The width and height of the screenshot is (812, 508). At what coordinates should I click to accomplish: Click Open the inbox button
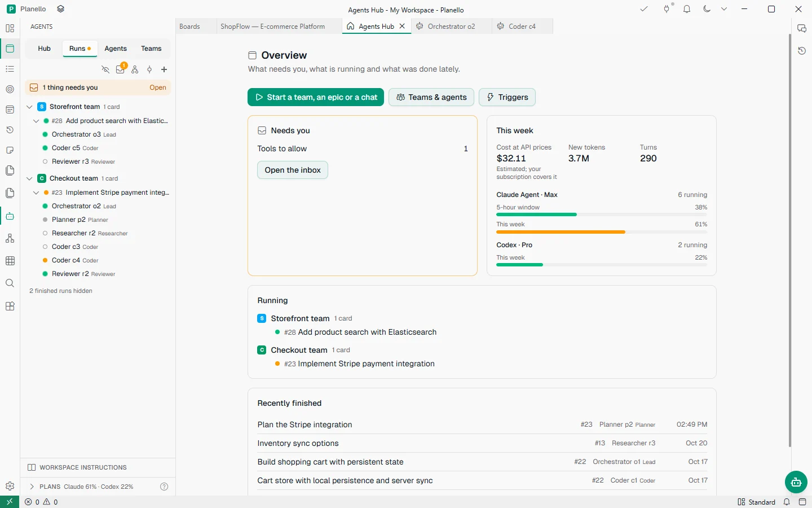[x=293, y=170]
